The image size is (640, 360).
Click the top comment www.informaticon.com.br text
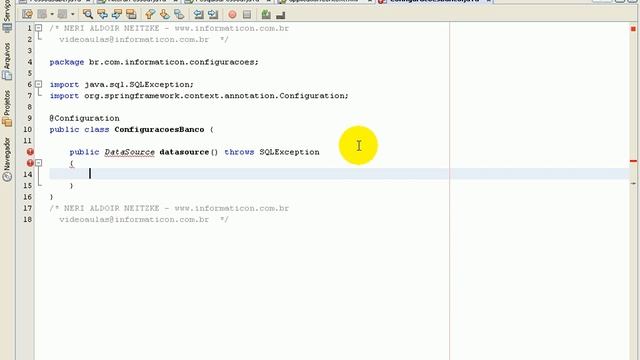pos(231,28)
